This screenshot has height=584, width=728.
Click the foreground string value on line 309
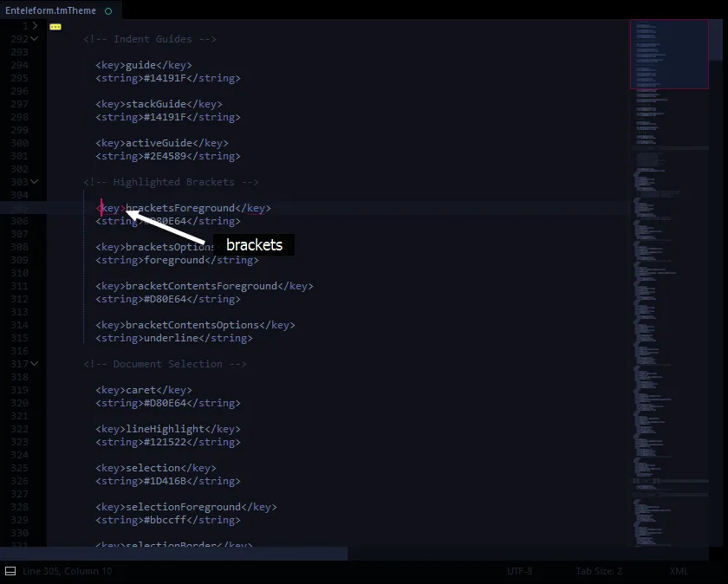tap(174, 260)
